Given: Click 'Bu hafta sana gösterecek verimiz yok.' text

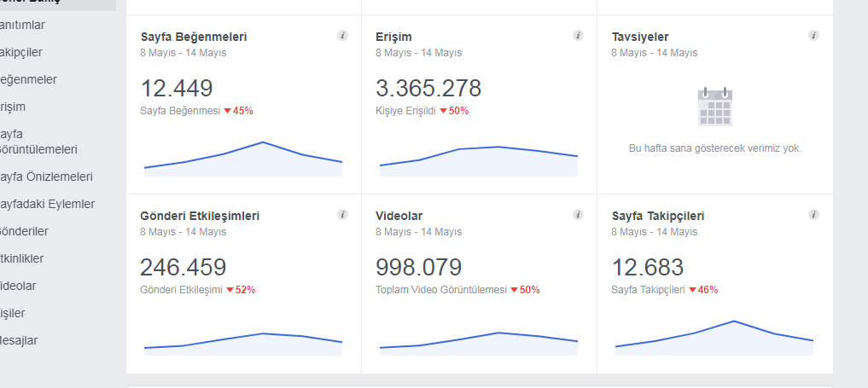Looking at the screenshot, I should pyautogui.click(x=714, y=148).
